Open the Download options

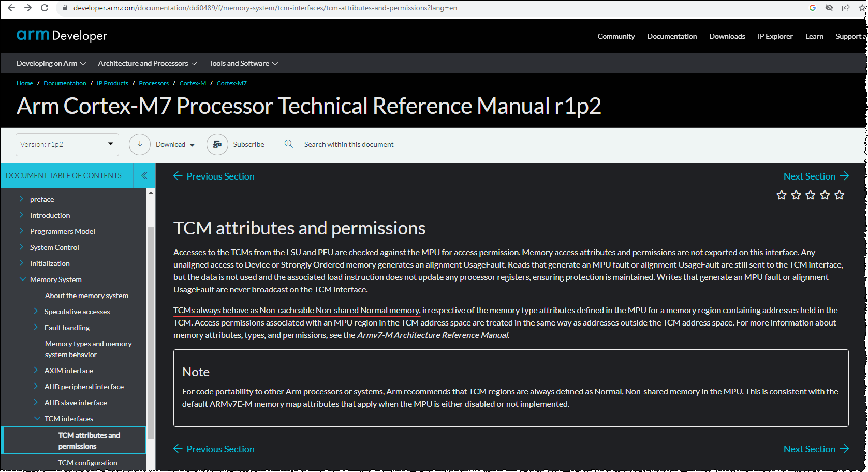click(171, 144)
